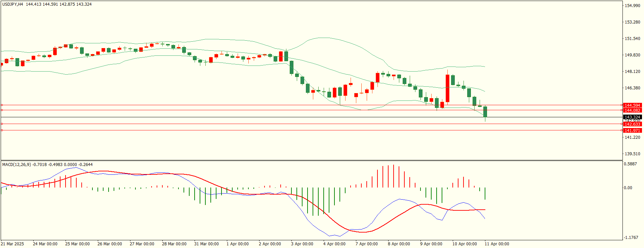Click the 31 Mar 00:00 date label
This screenshot has height=248, width=644.
206,244
